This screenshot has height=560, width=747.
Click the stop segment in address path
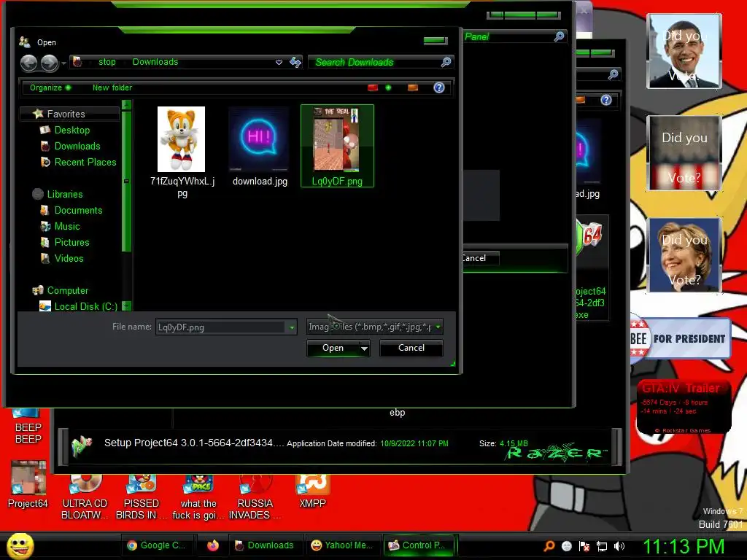(107, 62)
